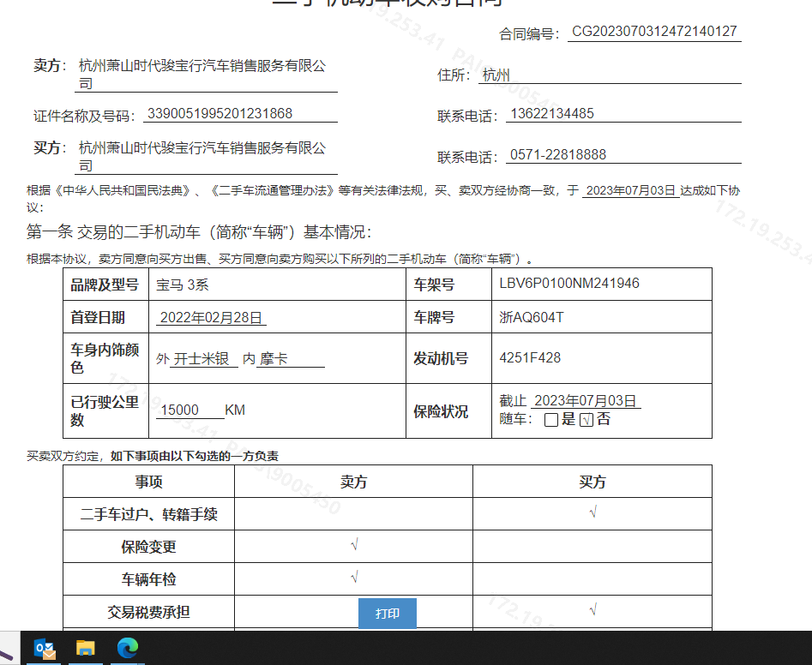This screenshot has height=665, width=812.
Task: Click the 卖方 column header in responsibilities table
Action: point(354,482)
